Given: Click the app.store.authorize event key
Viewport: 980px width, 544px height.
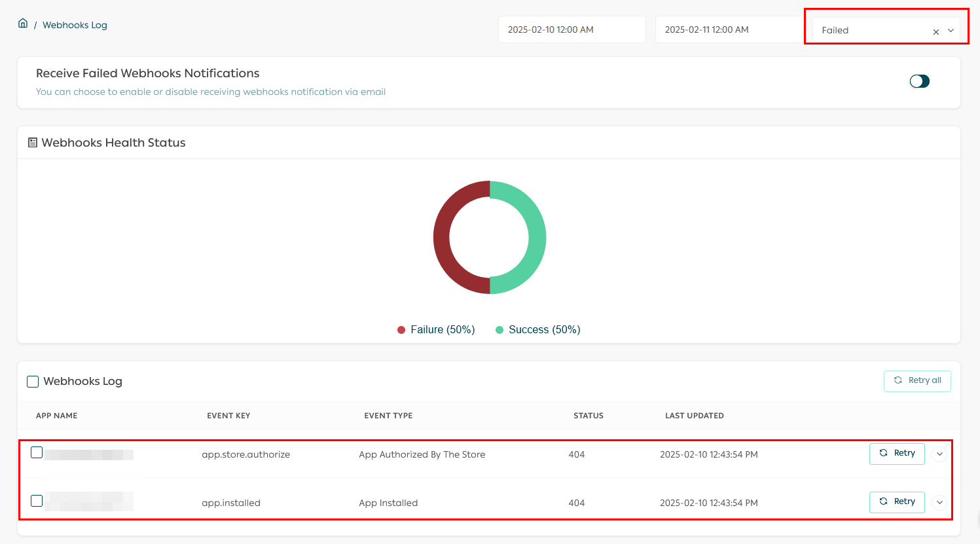Looking at the screenshot, I should (x=245, y=455).
